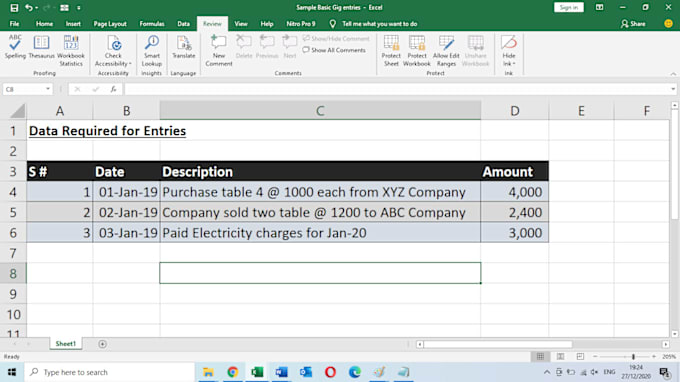This screenshot has height=382, width=680.
Task: Click the vertical scrollbar down arrow
Action: coord(674,334)
